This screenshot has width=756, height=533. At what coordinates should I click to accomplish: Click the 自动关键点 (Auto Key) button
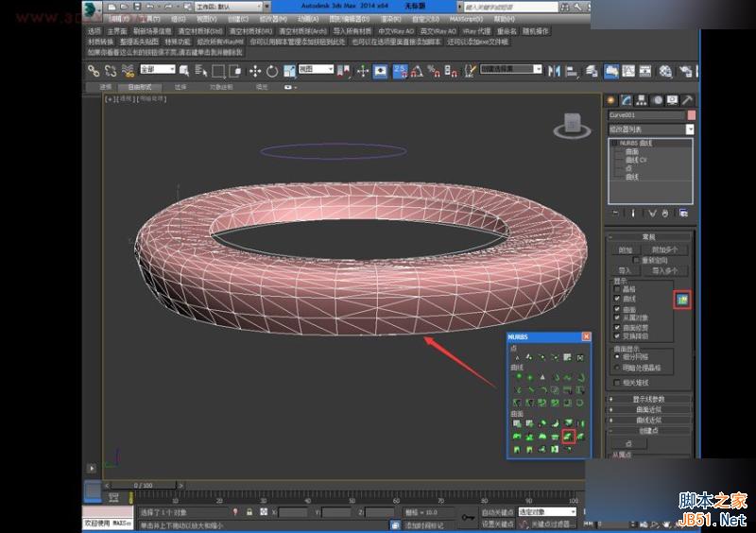(498, 511)
